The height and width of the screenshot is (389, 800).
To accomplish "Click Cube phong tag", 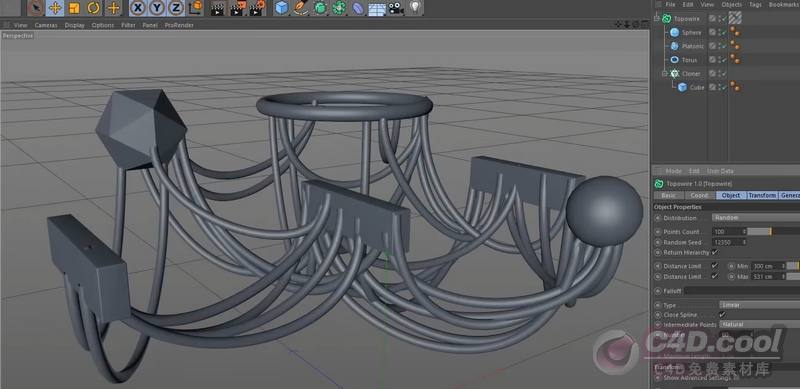I will (735, 87).
